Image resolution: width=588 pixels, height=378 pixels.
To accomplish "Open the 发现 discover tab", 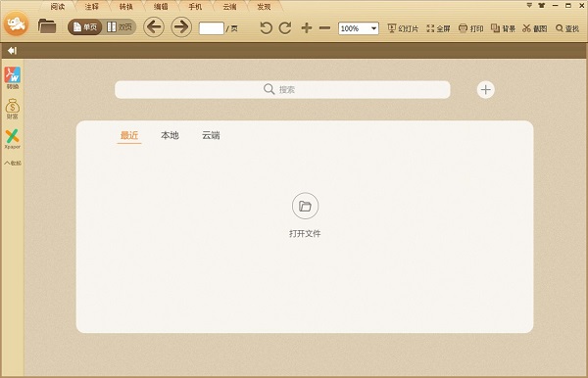I will click(264, 7).
